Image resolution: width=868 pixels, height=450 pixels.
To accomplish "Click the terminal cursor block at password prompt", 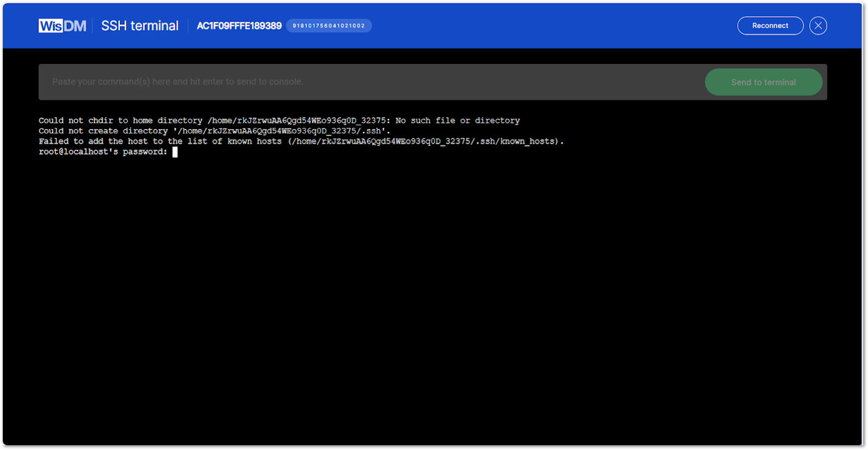I will point(175,152).
